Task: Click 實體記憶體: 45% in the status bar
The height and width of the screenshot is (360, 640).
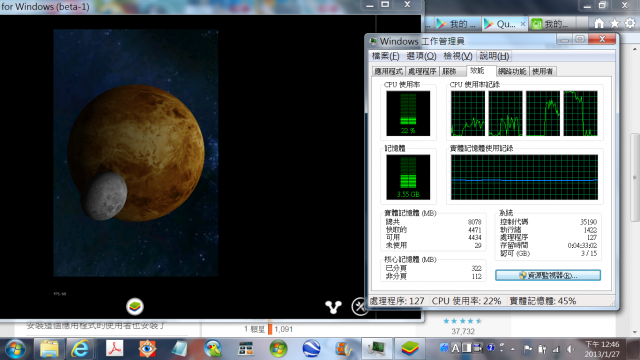Action: 542,301
